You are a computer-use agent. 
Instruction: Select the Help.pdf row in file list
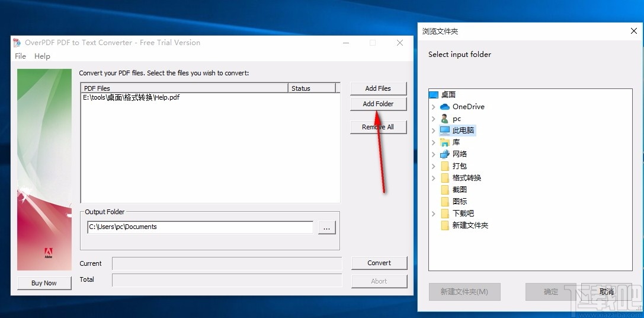pos(210,98)
